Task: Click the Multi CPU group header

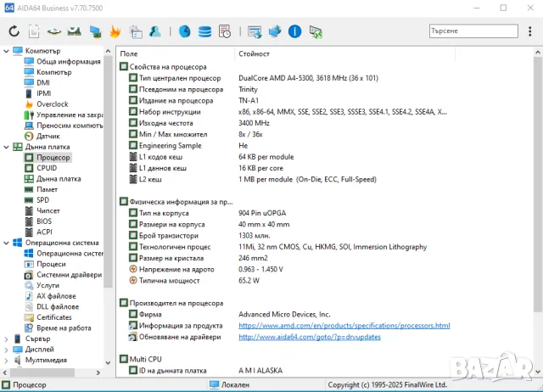Action: click(141, 359)
